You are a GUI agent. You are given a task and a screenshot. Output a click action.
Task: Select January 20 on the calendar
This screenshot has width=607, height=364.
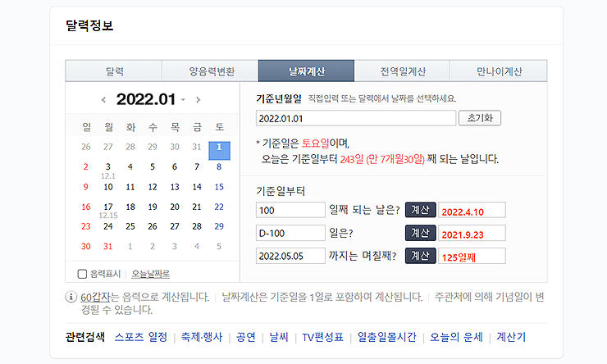pyautogui.click(x=175, y=207)
